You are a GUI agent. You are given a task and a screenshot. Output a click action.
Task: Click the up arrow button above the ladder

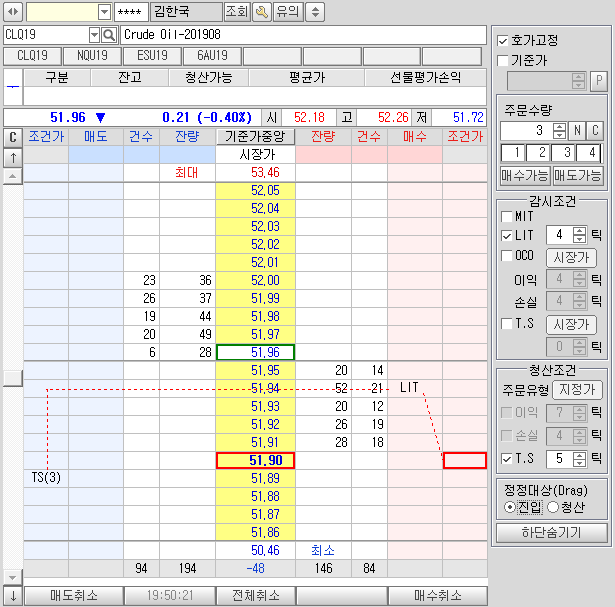pos(13,158)
